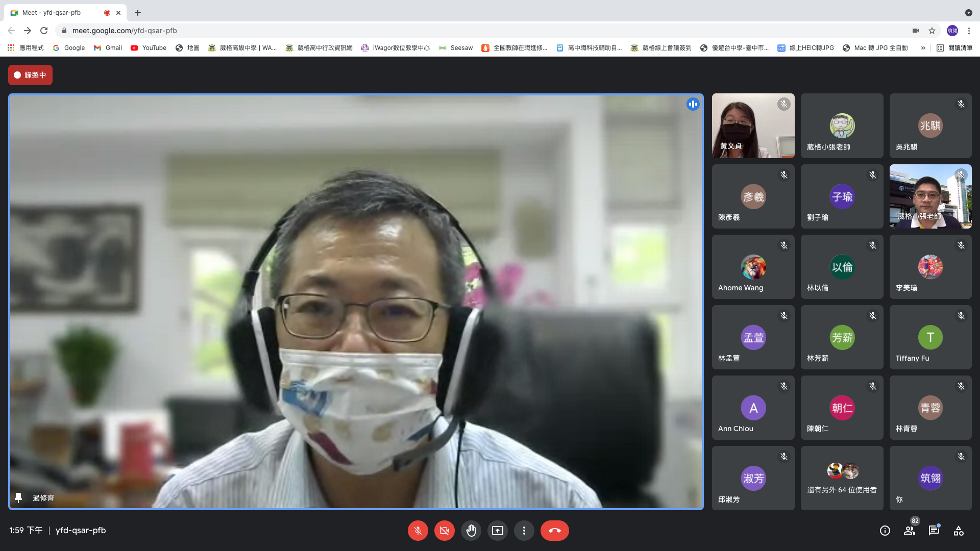The height and width of the screenshot is (551, 980).
Task: Open the YouTube bookmark
Action: click(x=149, y=48)
